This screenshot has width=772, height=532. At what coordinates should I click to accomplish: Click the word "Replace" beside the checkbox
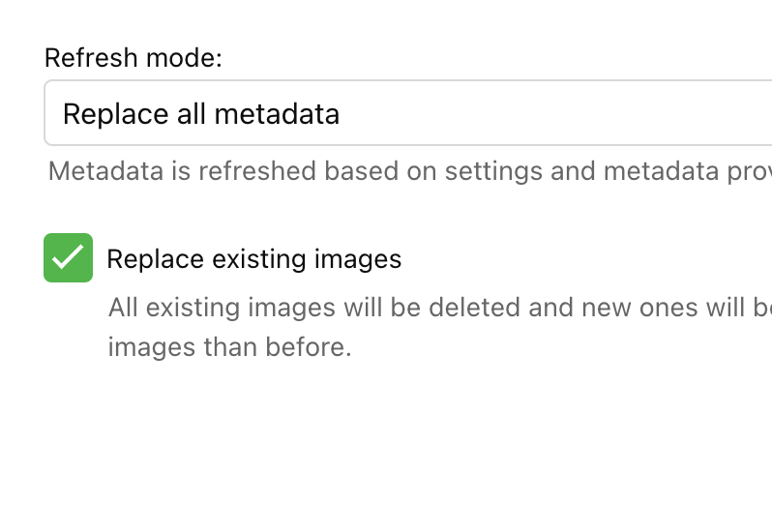tap(155, 259)
